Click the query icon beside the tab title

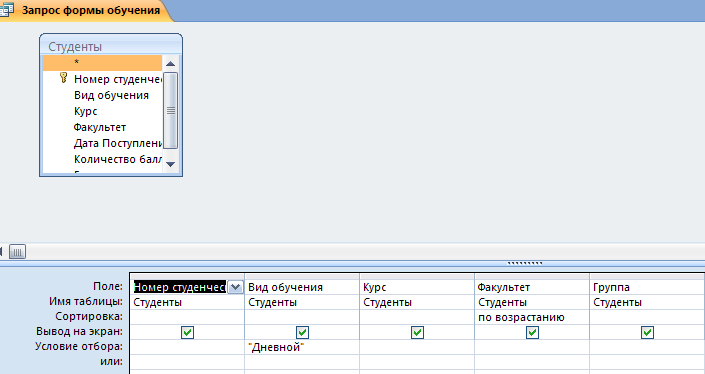click(x=7, y=10)
